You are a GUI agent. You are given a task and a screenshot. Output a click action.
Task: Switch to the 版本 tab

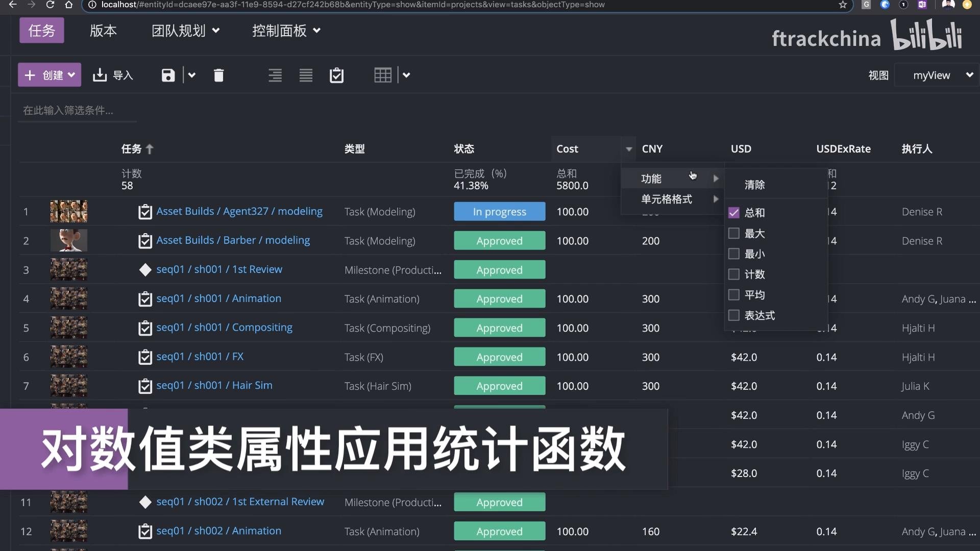(x=103, y=31)
